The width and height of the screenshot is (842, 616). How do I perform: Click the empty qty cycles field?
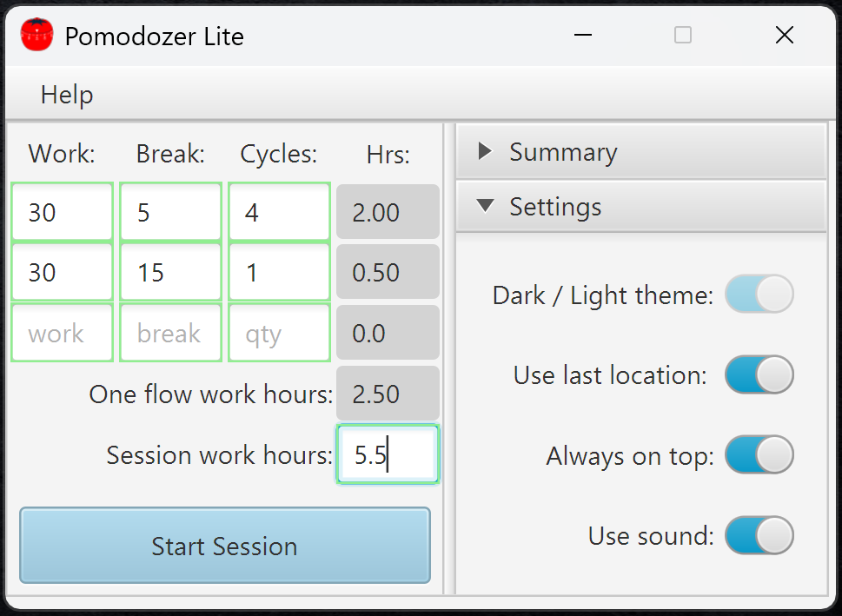click(279, 333)
